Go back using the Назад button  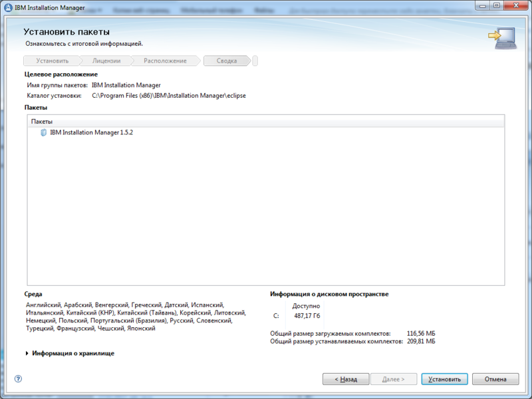tap(344, 379)
